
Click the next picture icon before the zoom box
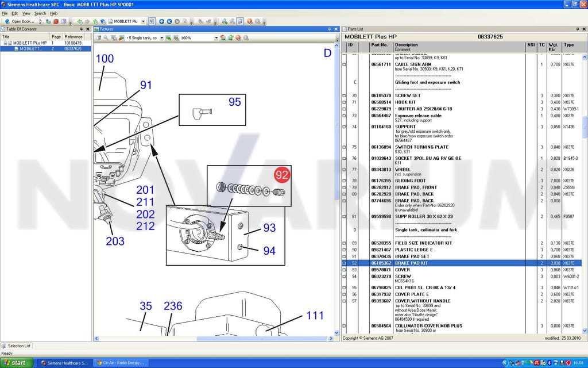pyautogui.click(x=176, y=38)
